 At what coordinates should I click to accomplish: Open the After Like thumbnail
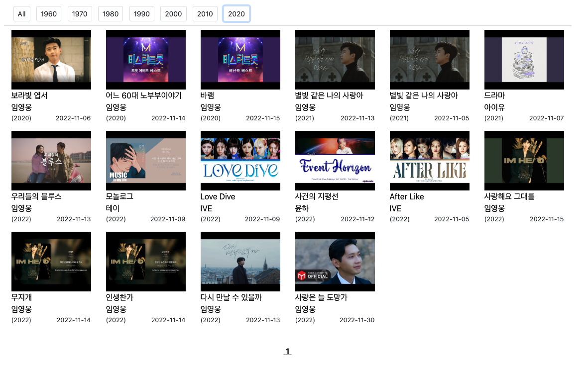429,161
